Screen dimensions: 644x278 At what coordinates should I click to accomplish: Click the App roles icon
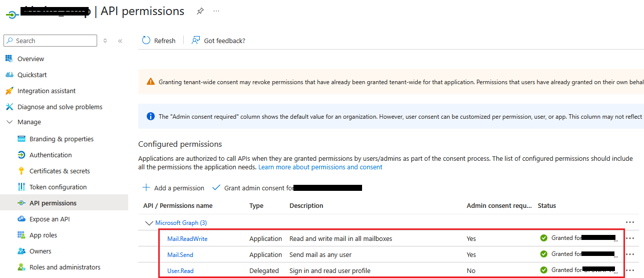pyautogui.click(x=21, y=235)
